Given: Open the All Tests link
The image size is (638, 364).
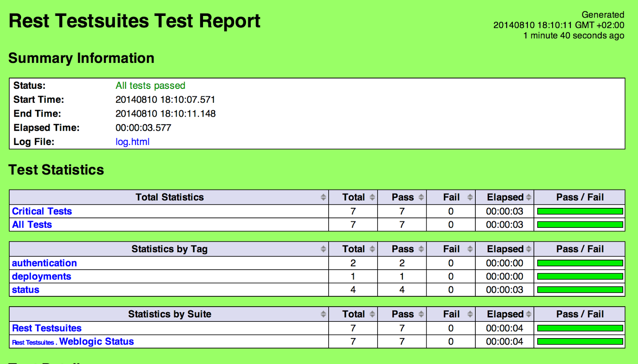Looking at the screenshot, I should tap(32, 225).
